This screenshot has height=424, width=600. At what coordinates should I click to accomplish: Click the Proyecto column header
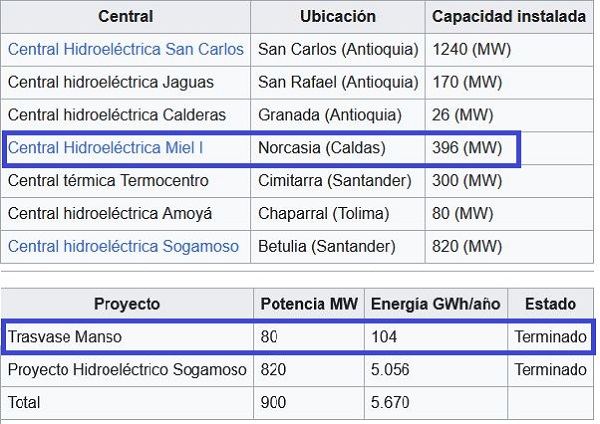pyautogui.click(x=127, y=304)
